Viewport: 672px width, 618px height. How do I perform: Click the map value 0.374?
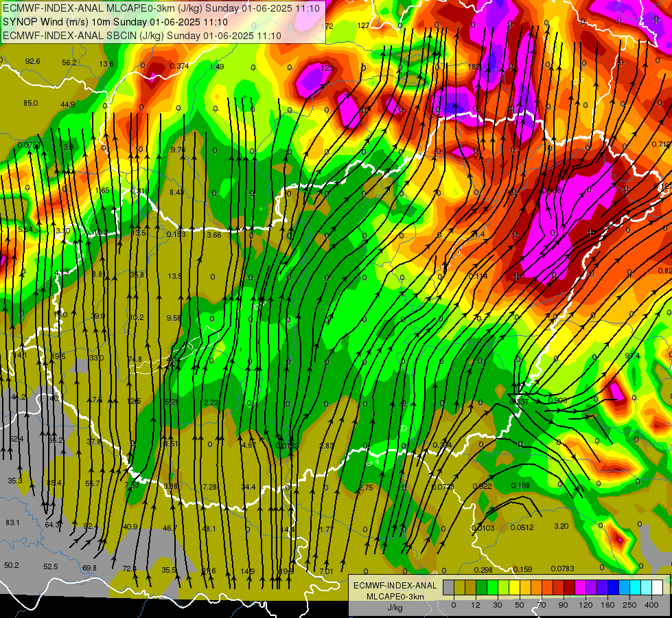[179, 66]
